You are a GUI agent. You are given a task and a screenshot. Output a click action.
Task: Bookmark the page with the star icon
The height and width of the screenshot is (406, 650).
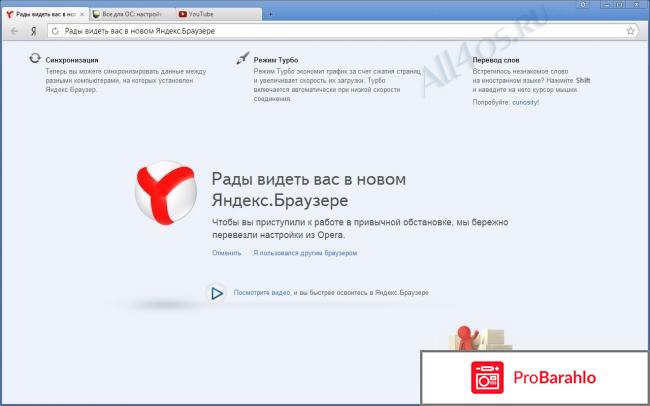point(631,31)
